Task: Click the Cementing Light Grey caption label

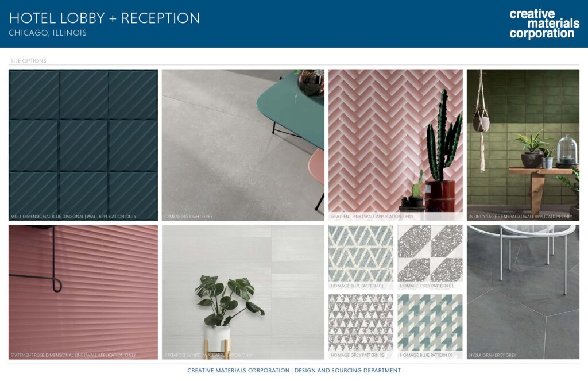Action: pyautogui.click(x=188, y=217)
